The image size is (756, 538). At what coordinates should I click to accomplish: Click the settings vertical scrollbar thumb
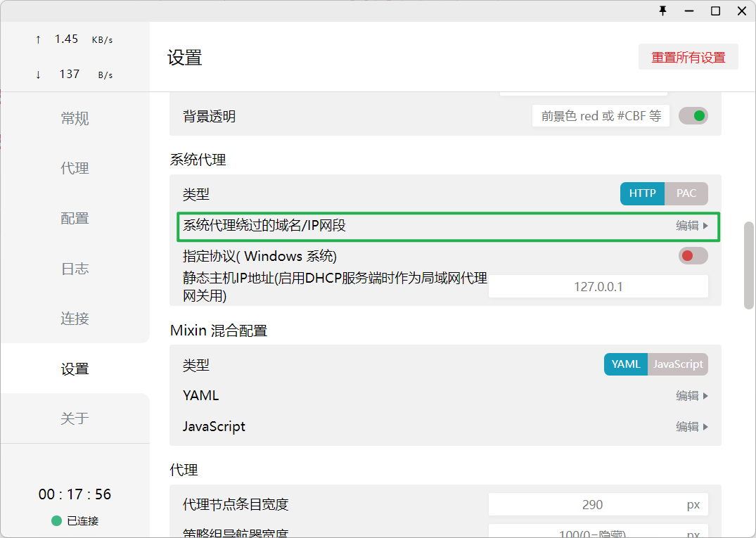(749, 265)
